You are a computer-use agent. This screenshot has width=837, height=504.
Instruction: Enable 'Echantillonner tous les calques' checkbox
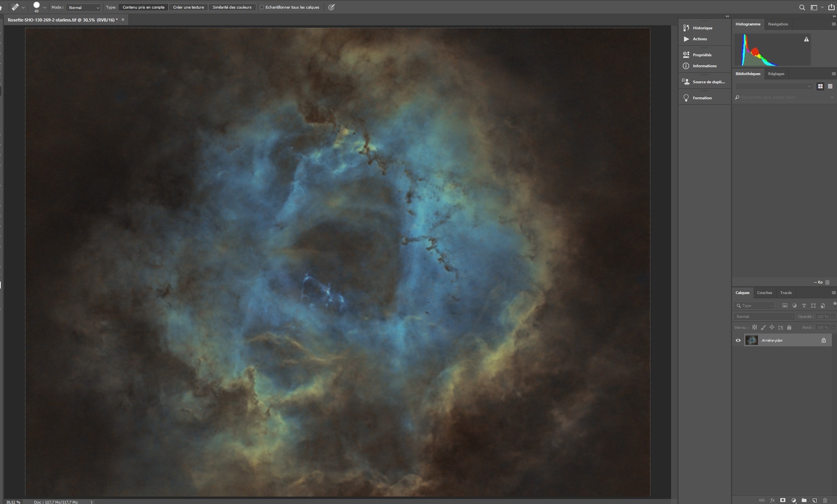[262, 7]
